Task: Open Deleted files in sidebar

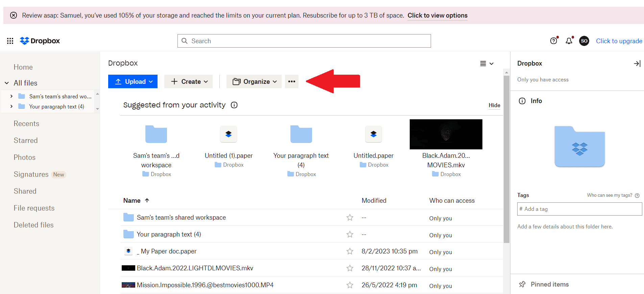Action: (x=34, y=225)
